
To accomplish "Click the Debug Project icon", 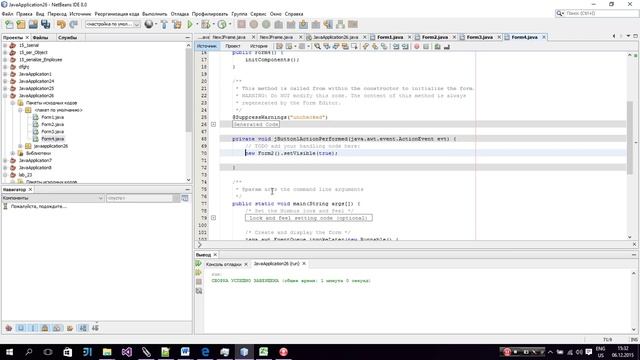I will [x=206, y=24].
